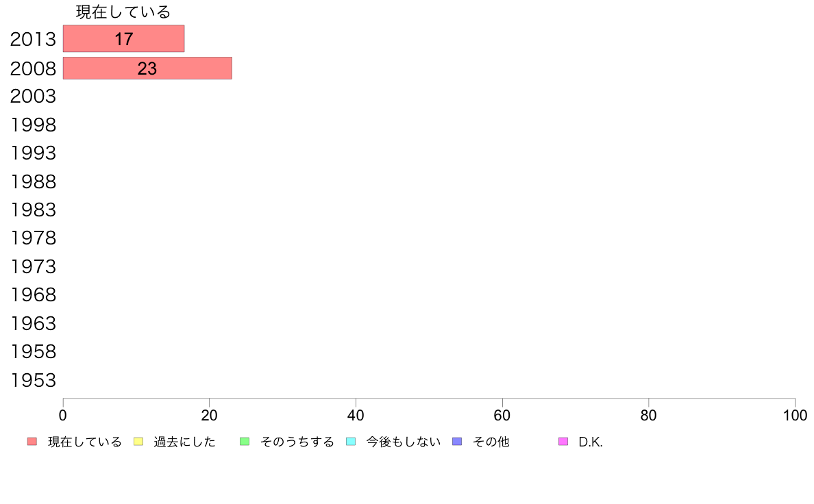Click the magenta D.K. legend swatch
This screenshot has height=504, width=814.
point(563,442)
